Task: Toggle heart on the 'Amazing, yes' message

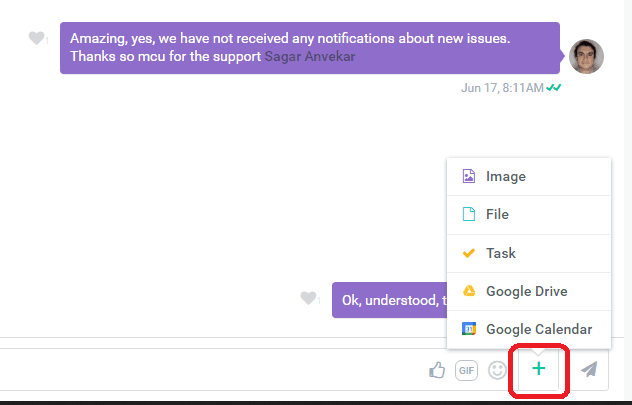Action: point(37,39)
